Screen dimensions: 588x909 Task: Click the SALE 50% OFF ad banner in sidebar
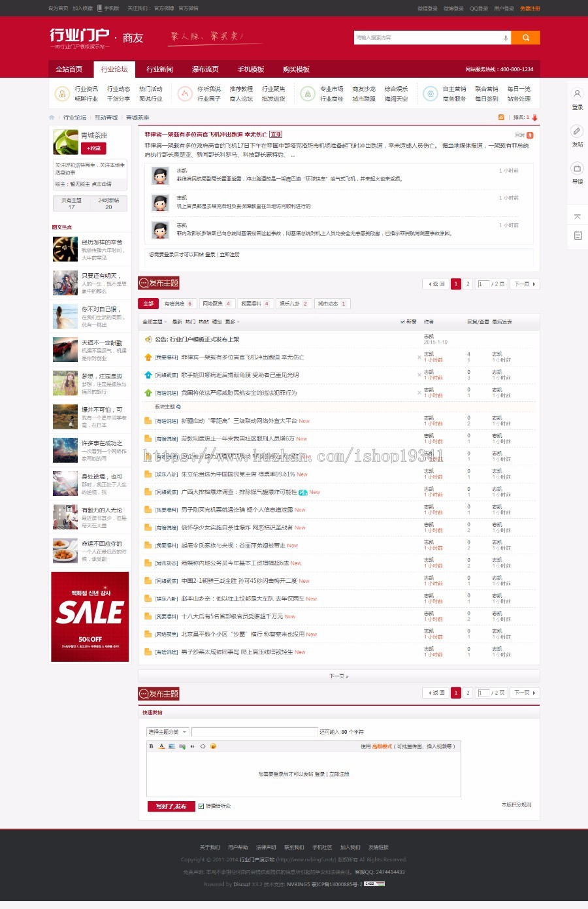pos(90,616)
